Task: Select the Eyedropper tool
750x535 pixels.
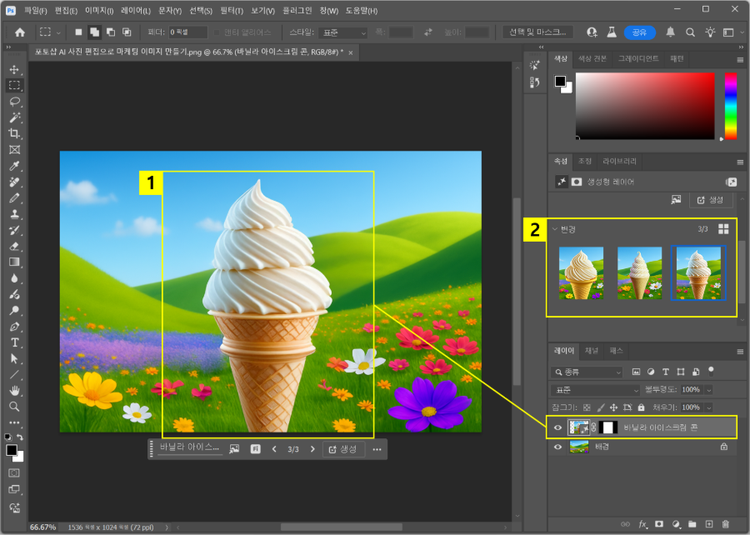Action: point(15,166)
